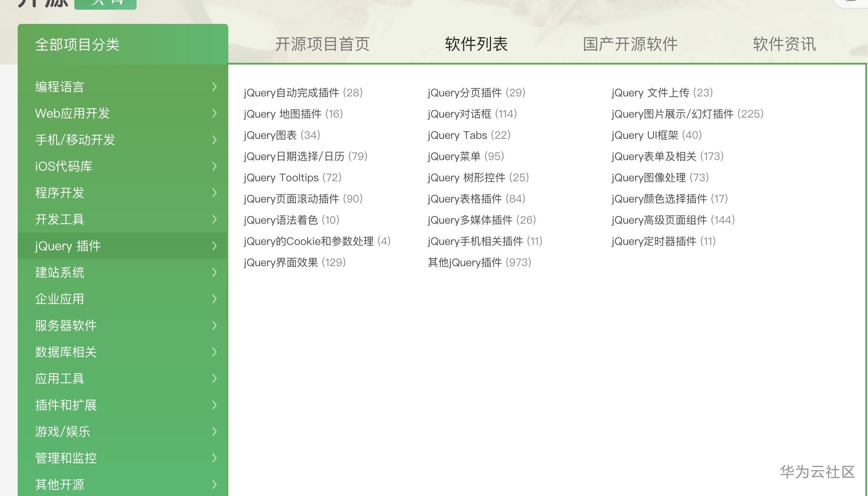
Task: Open the 国产开源软件 tab
Action: coord(630,44)
